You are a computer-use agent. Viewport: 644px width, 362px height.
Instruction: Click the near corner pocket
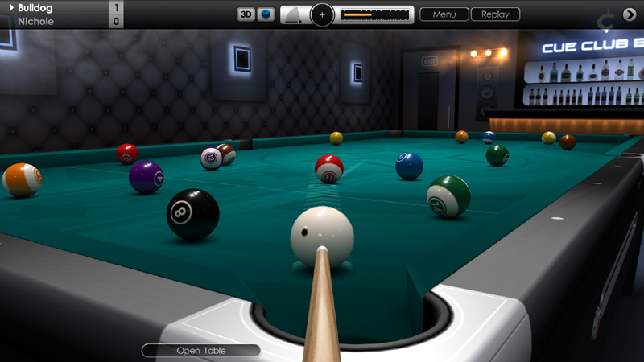click(351, 324)
